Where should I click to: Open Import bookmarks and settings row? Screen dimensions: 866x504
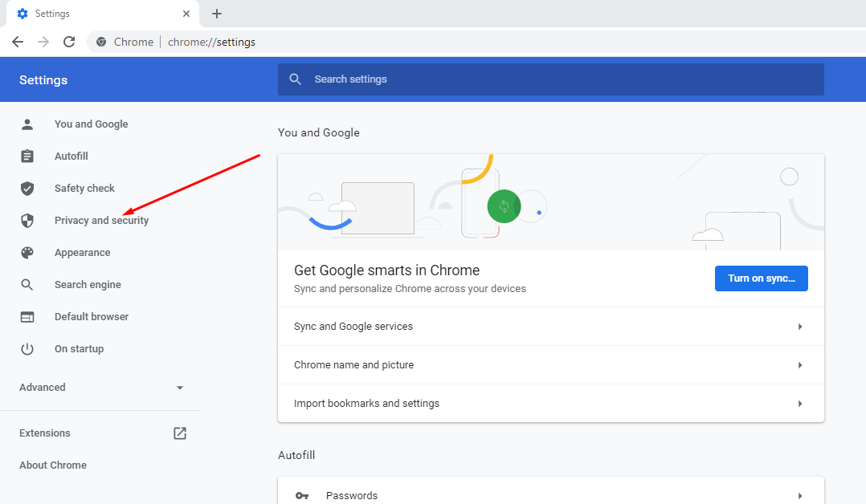pos(550,404)
